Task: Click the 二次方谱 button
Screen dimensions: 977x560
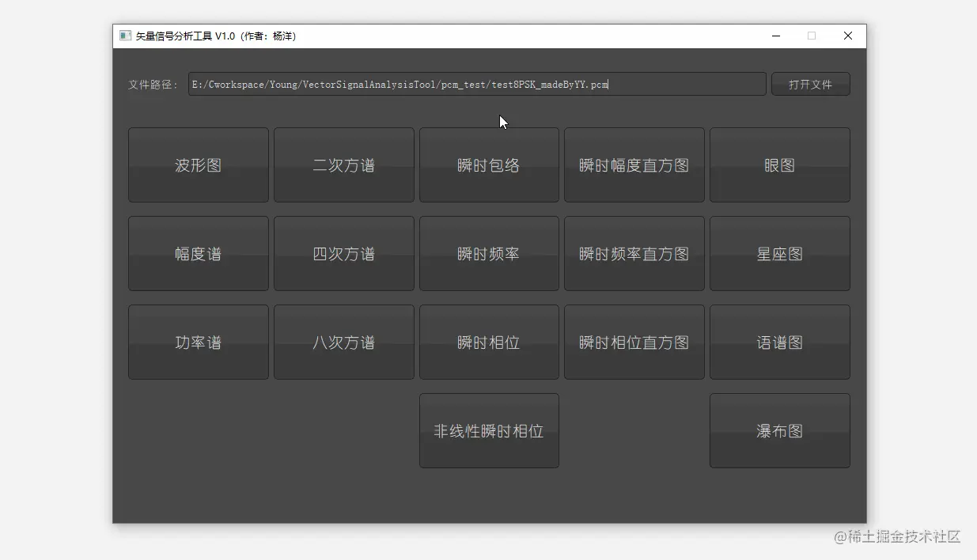Action: (x=343, y=165)
